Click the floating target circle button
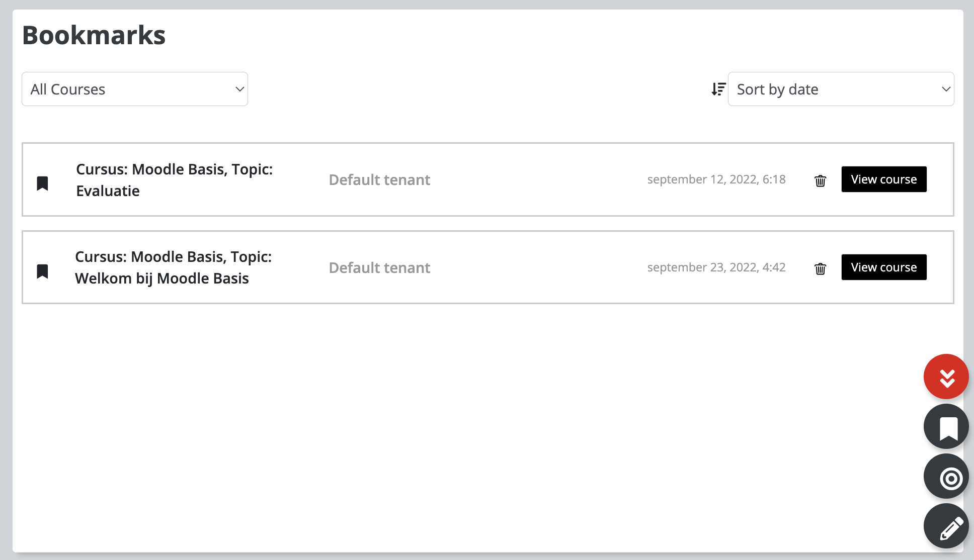Image resolution: width=974 pixels, height=560 pixels. (x=946, y=476)
